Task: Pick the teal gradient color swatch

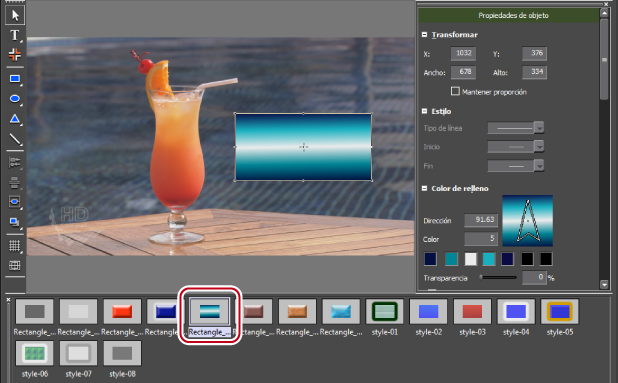Action: (x=451, y=259)
